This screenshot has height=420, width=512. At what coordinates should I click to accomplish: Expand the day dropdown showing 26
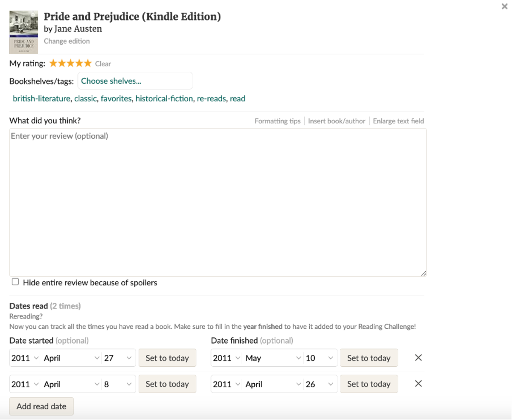(320, 384)
